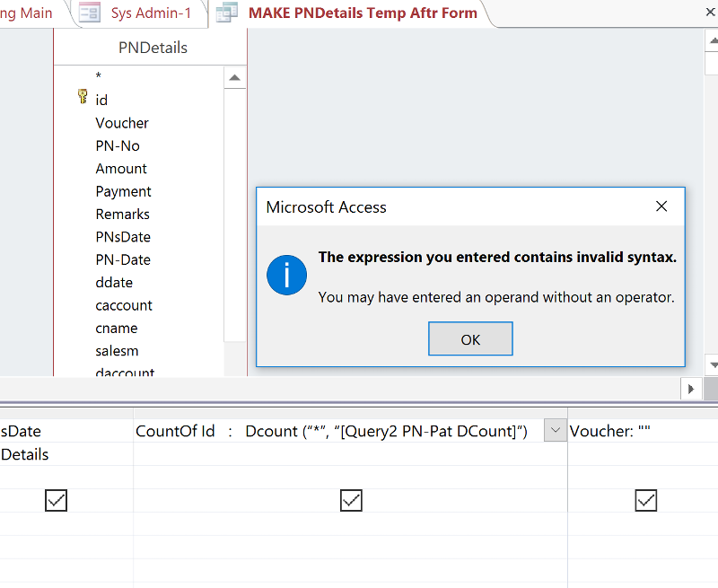Toggle the Show checkbox under CountOf Id column
This screenshot has height=588, width=718.
(x=351, y=500)
